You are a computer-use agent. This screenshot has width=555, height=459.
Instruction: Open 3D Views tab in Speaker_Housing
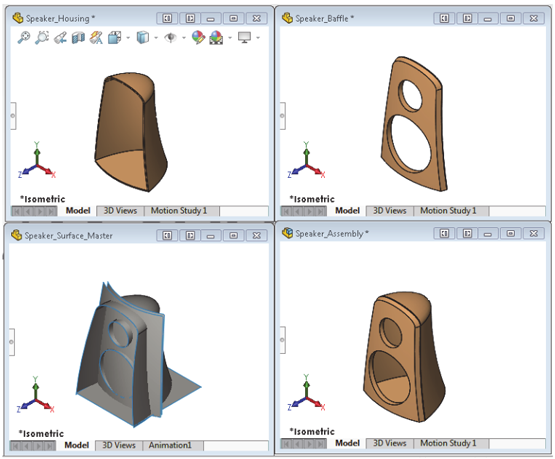120,211
